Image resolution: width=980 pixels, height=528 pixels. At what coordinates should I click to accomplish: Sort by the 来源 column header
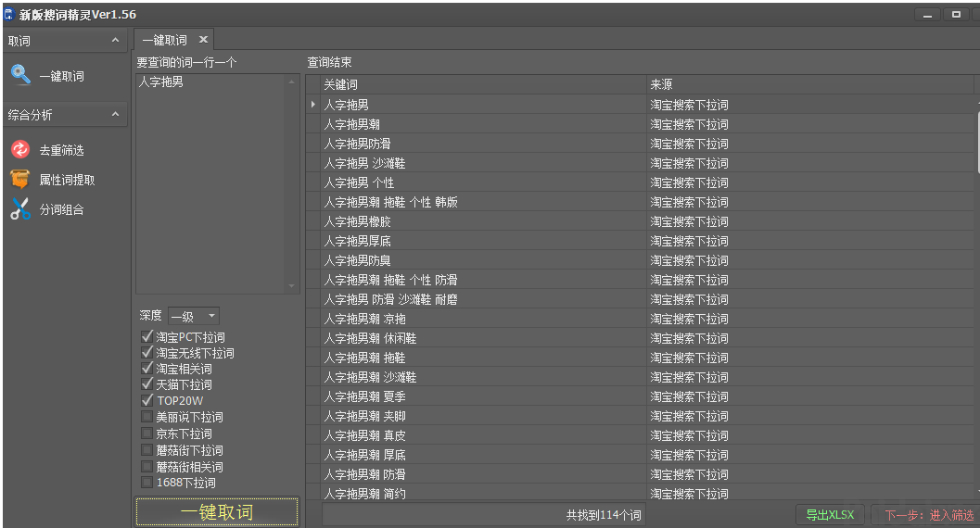coord(810,84)
